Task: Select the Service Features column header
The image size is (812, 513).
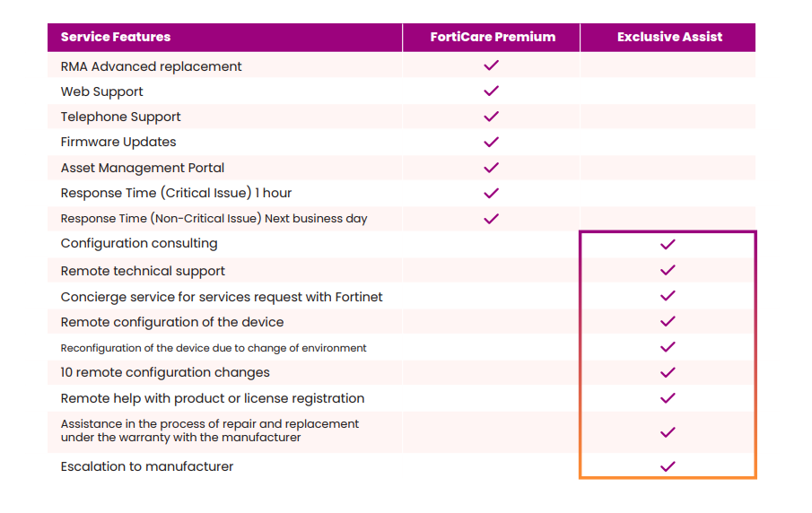Action: [x=116, y=37]
